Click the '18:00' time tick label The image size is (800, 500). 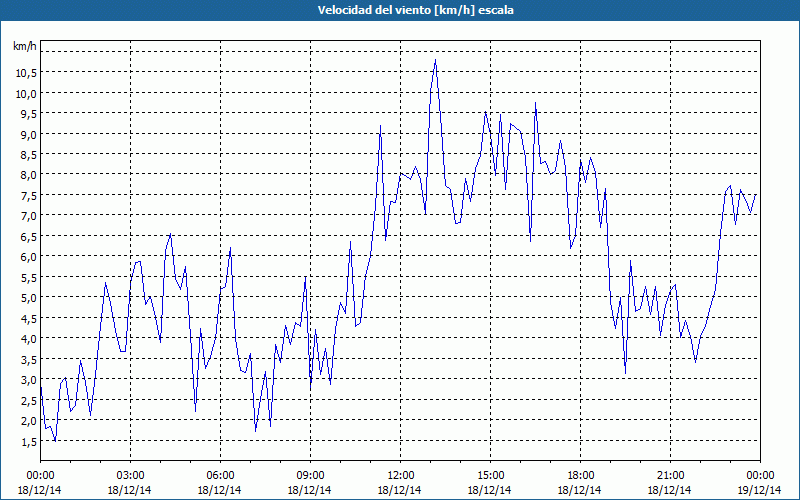(580, 476)
